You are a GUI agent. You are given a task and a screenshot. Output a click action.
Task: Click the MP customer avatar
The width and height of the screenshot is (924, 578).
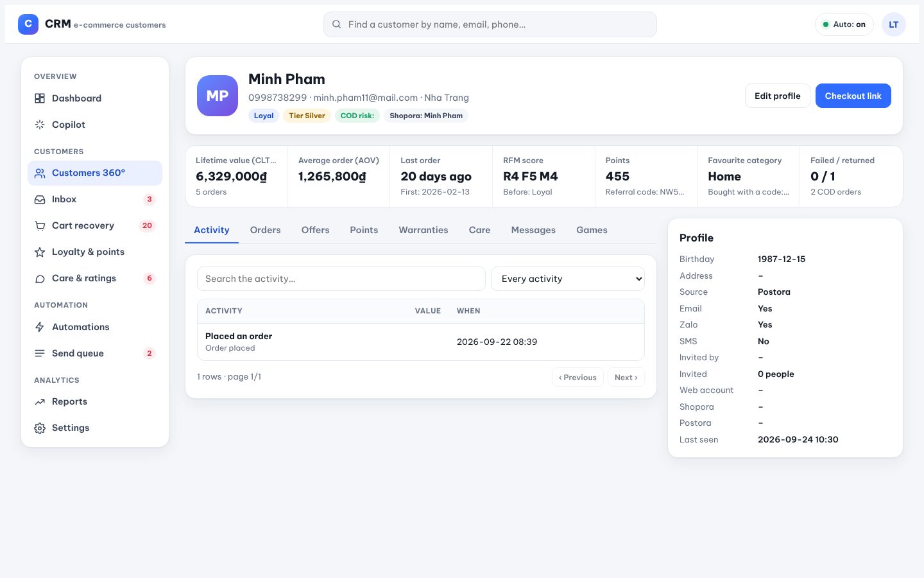pos(218,96)
